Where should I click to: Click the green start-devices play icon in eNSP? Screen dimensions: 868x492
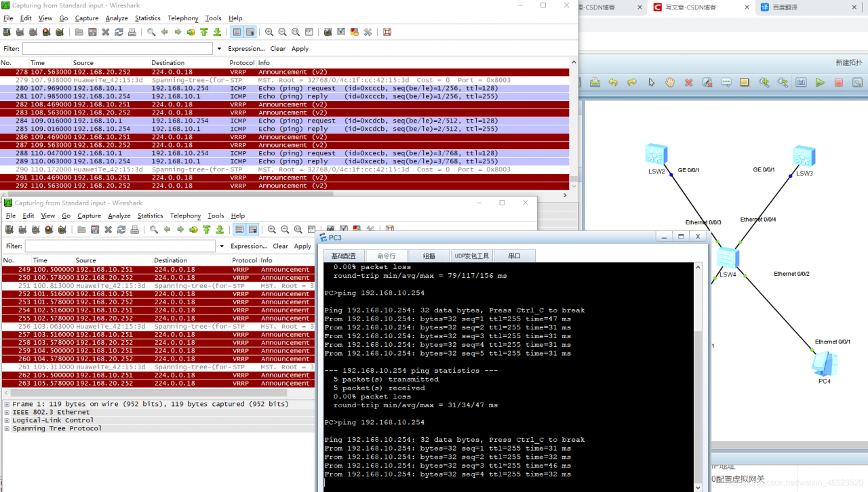pos(820,83)
